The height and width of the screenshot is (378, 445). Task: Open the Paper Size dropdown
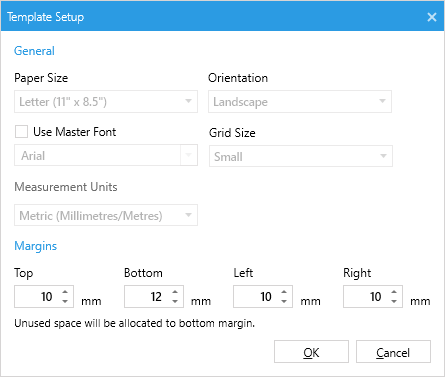click(x=106, y=101)
